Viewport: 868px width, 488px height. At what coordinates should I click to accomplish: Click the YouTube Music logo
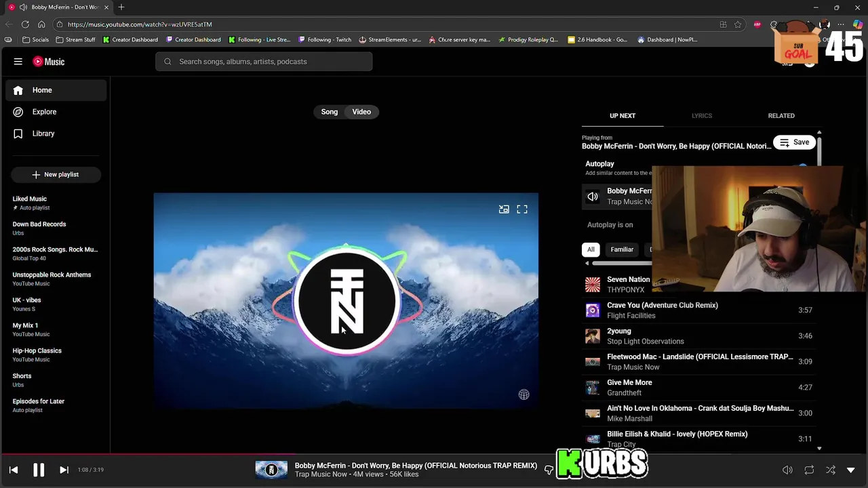(x=49, y=62)
